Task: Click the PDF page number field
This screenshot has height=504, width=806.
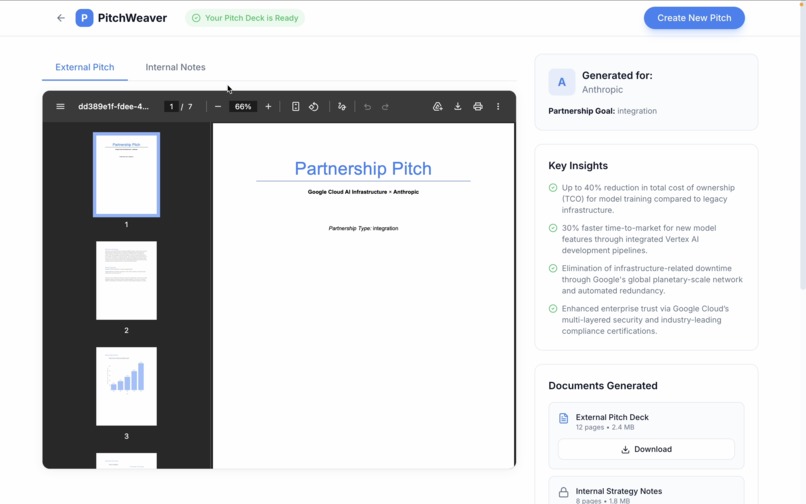Action: coord(171,106)
